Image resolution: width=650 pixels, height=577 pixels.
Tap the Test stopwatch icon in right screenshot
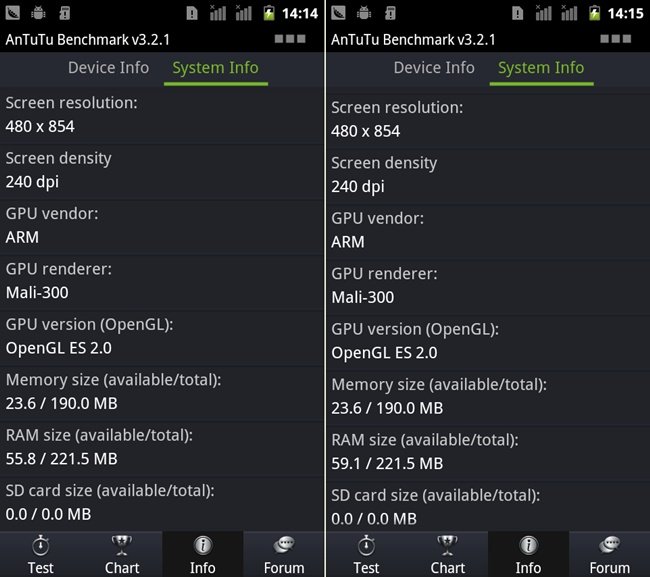[x=367, y=546]
